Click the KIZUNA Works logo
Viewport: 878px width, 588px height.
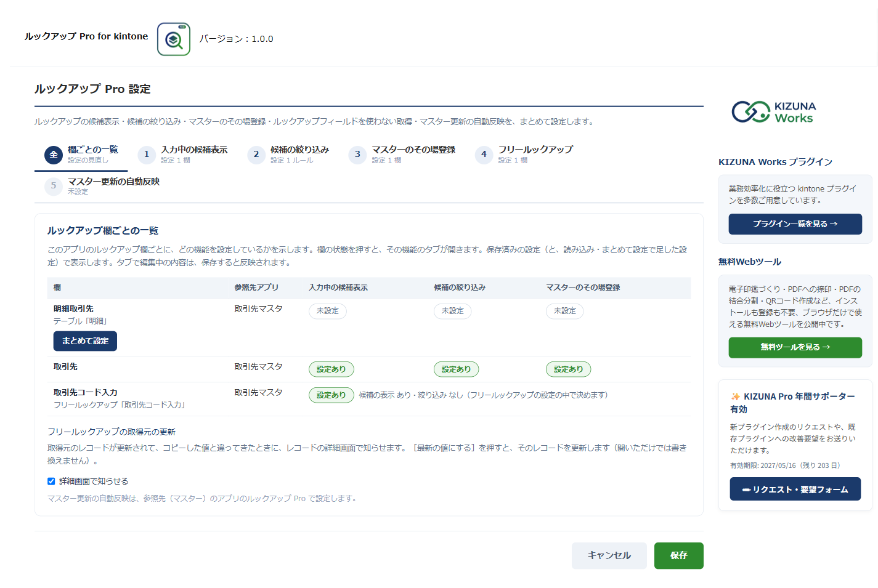(774, 112)
